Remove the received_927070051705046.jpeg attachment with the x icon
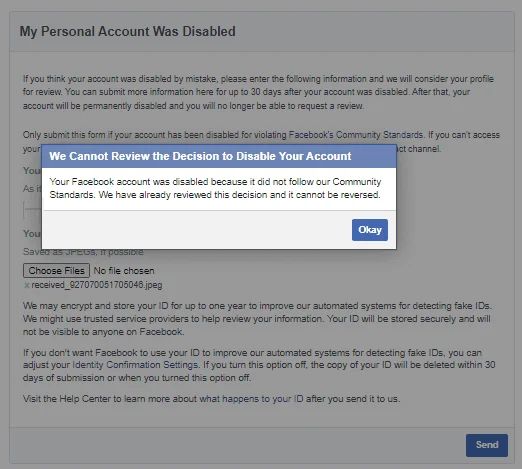The image size is (522, 469). [x=27, y=285]
